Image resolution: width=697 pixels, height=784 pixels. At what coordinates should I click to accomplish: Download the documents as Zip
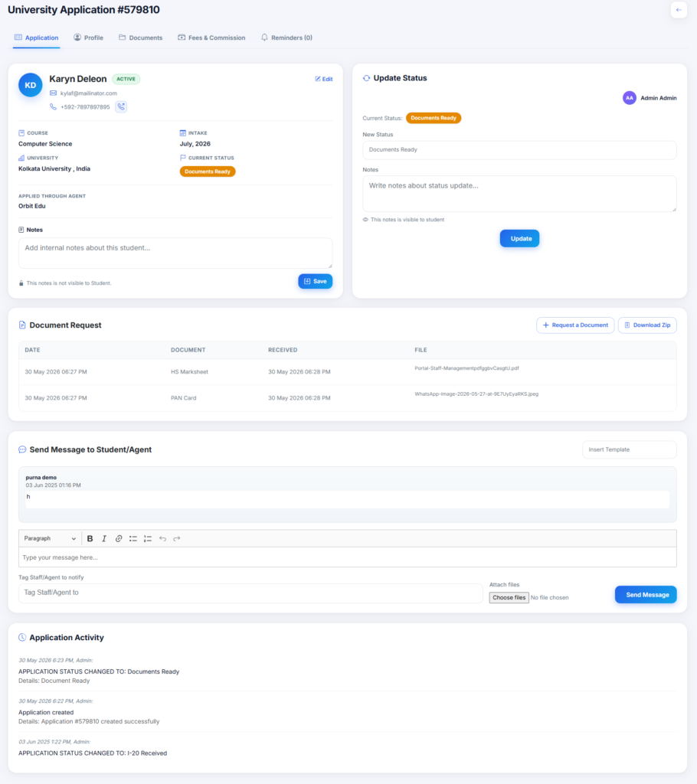647,325
